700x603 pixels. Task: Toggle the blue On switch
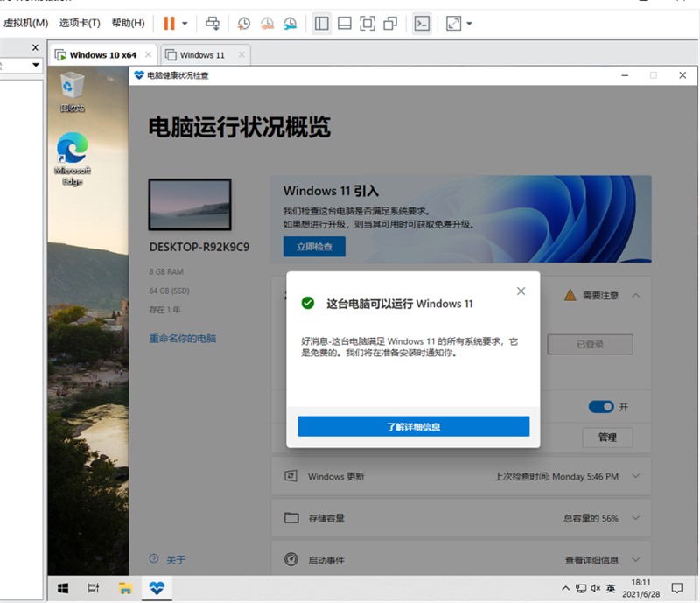[601, 407]
